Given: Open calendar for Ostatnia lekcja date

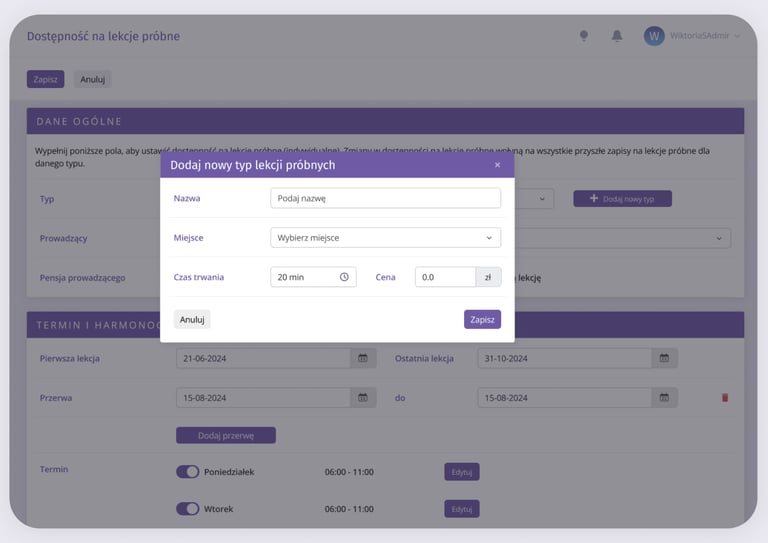Looking at the screenshot, I should (x=664, y=358).
